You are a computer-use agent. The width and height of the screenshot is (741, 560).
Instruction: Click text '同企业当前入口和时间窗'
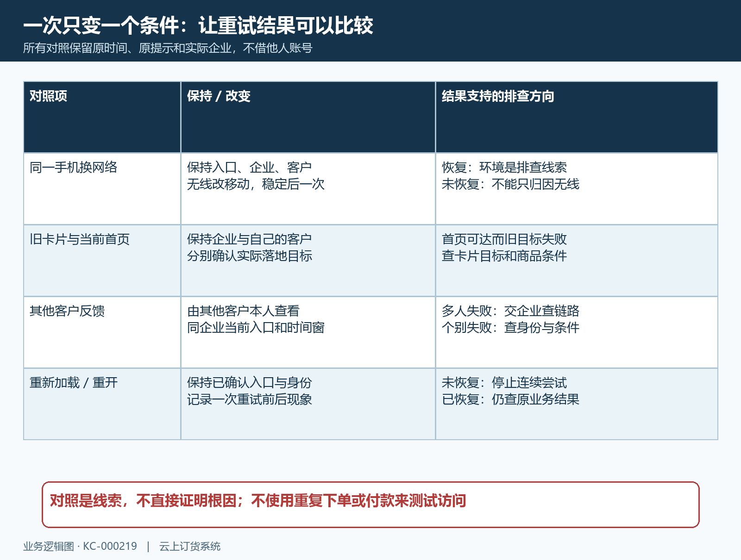tap(256, 328)
